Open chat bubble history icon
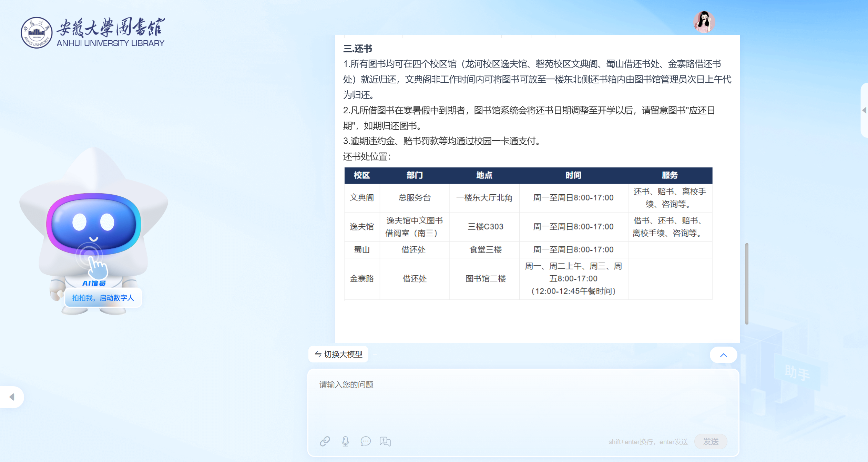The height and width of the screenshot is (462, 868). click(x=366, y=441)
